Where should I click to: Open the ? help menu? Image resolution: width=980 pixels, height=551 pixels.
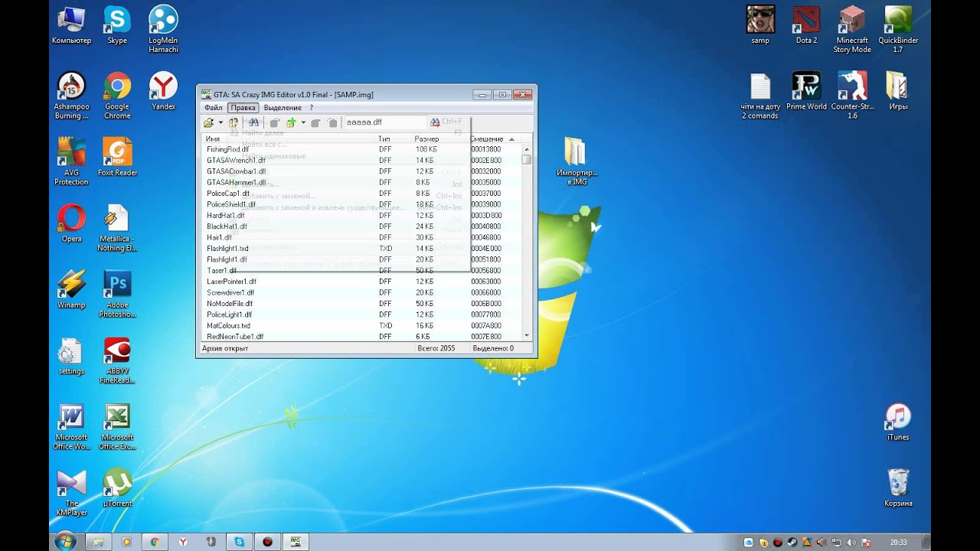coord(311,108)
